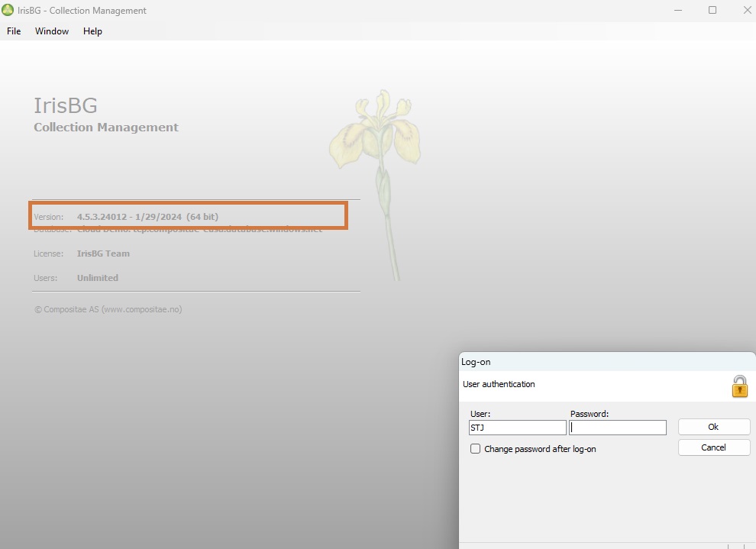Click the Collection Management subtitle
Image resolution: width=756 pixels, height=549 pixels.
(106, 128)
